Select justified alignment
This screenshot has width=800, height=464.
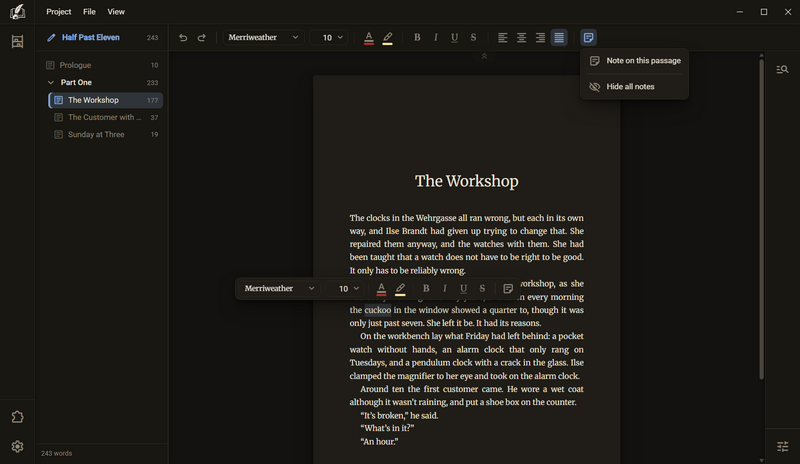click(x=559, y=38)
